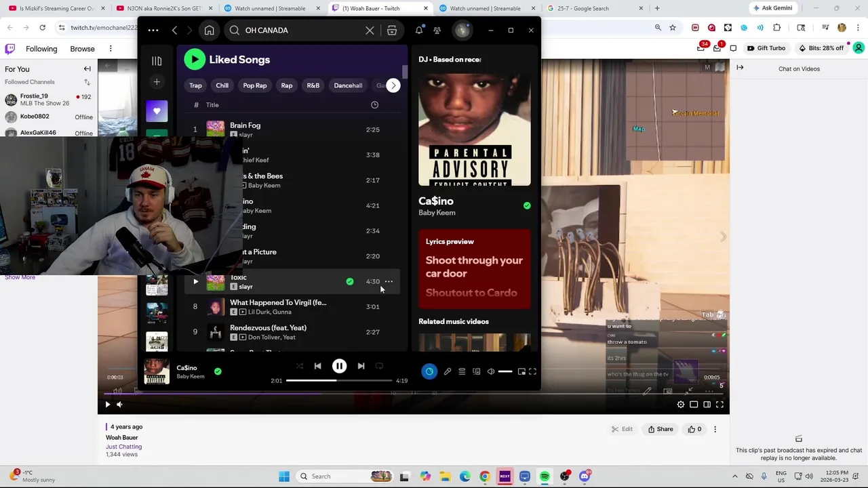Screen dimensions: 868x488
Task: Open the Lyrics preview card
Action: pos(475,270)
